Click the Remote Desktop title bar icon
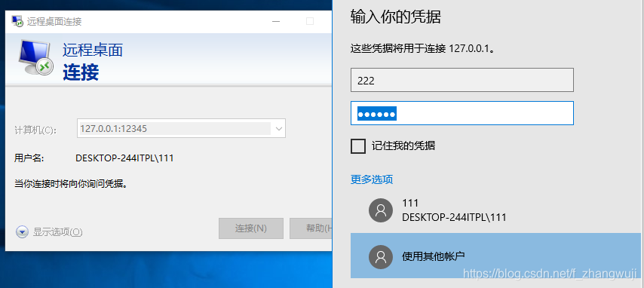The height and width of the screenshot is (288, 644). point(17,21)
